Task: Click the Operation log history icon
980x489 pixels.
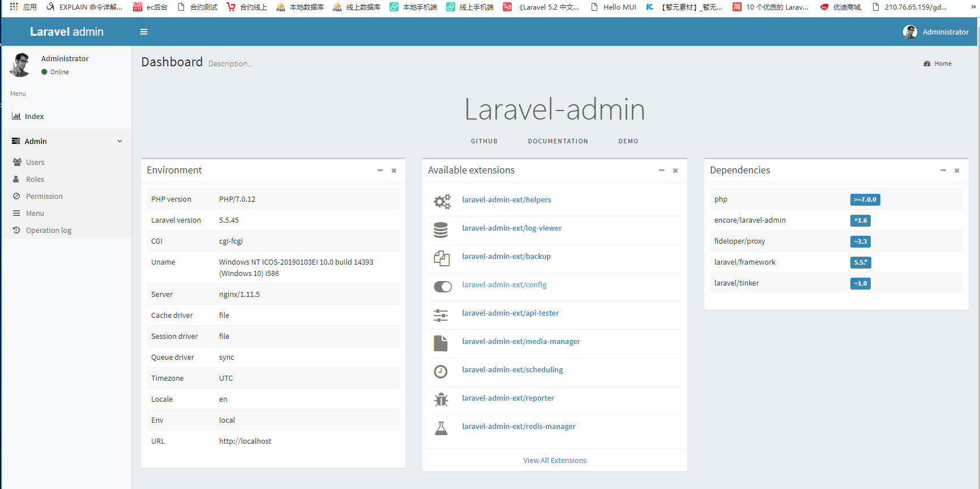Action: 16,230
